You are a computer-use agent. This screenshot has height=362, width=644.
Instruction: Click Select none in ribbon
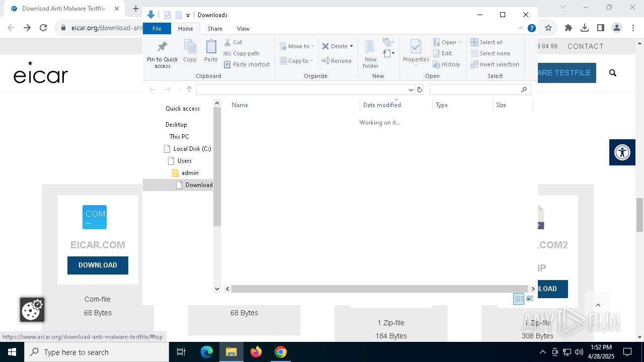pyautogui.click(x=490, y=53)
